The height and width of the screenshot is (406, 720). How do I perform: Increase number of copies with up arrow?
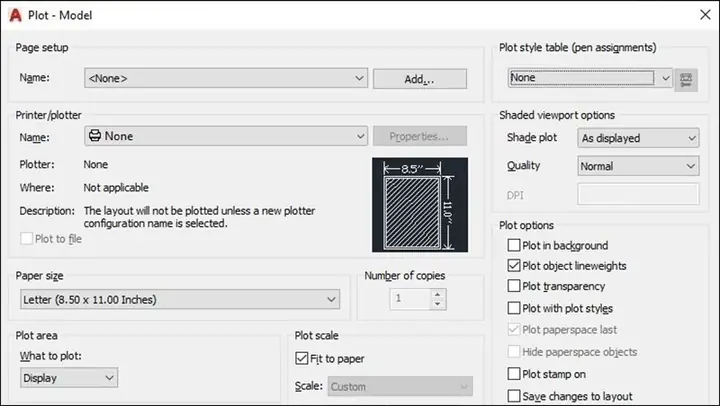tap(438, 294)
